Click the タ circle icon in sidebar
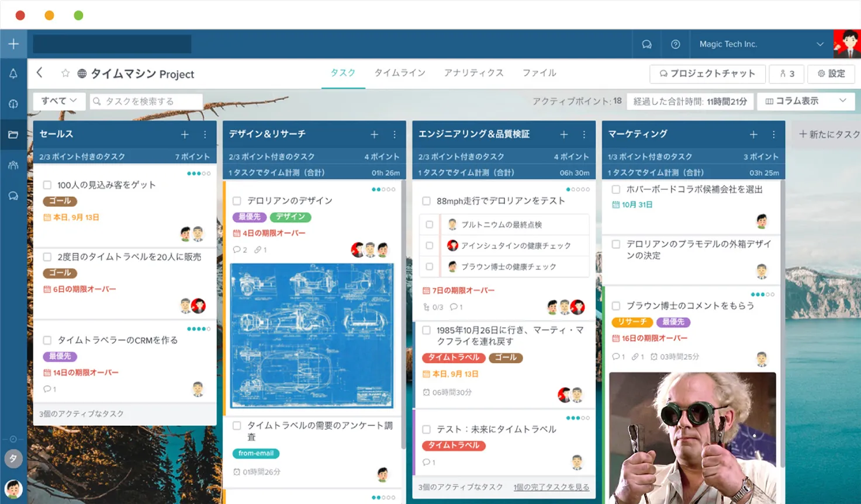This screenshot has width=861, height=504. [13, 458]
